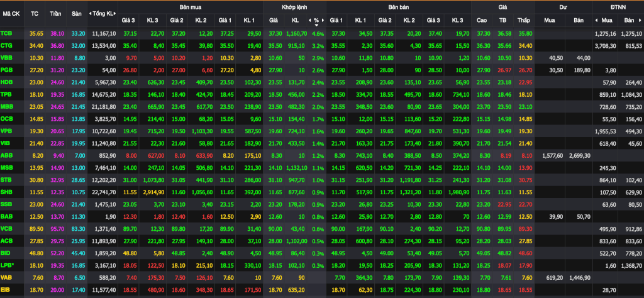Viewport: 644px width, 298px height.
Task: Open the VPB ticker symbol
Action: coord(6,131)
